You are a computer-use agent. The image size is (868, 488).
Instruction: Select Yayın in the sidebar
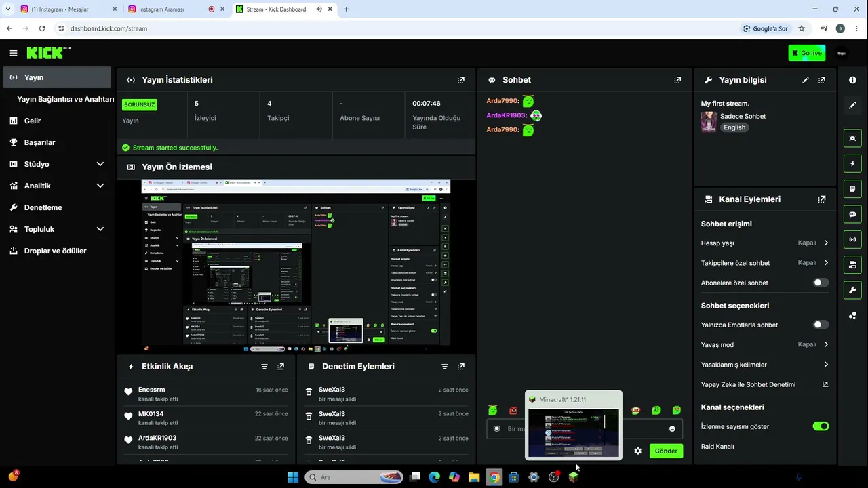pos(57,77)
